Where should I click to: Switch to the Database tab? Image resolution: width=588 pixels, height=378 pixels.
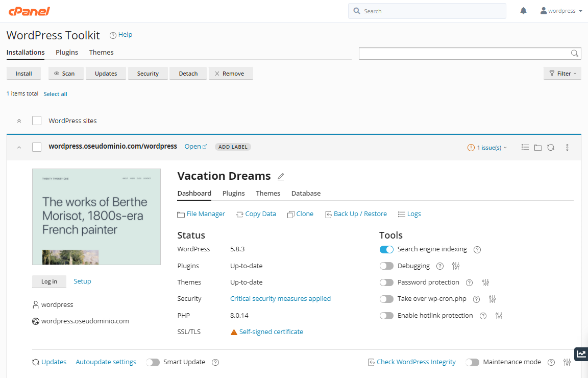tap(306, 194)
